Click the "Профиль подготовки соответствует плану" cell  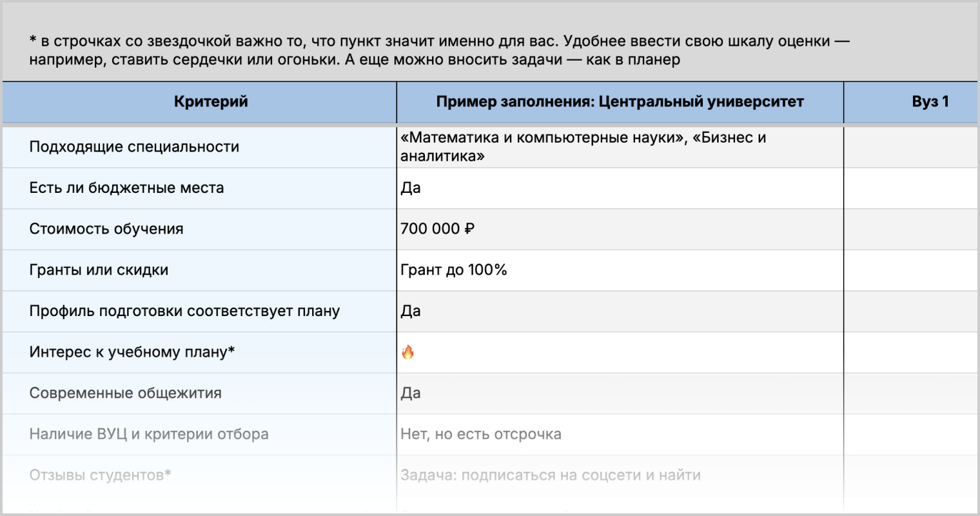click(184, 311)
